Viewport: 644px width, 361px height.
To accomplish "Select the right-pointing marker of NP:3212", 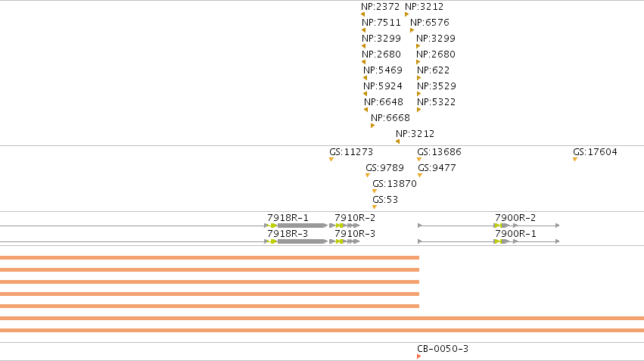I will point(406,14).
